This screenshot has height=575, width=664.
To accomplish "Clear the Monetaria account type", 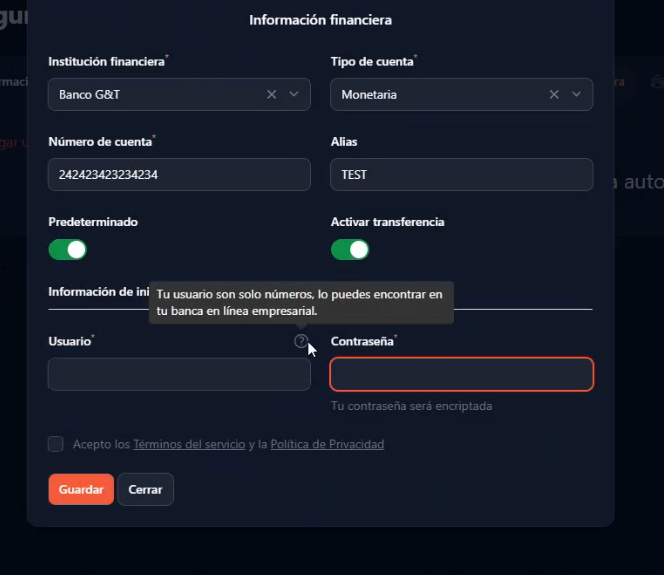I will point(554,94).
